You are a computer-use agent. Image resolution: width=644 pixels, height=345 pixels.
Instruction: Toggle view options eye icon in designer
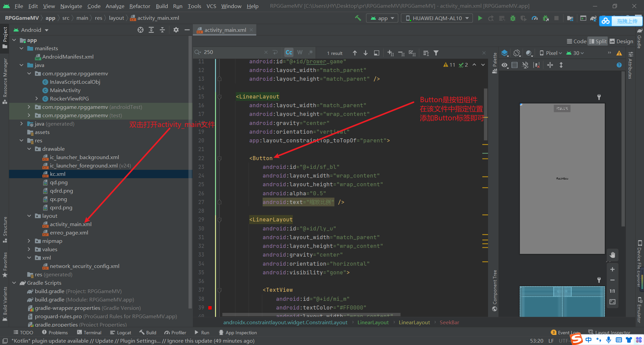[505, 65]
